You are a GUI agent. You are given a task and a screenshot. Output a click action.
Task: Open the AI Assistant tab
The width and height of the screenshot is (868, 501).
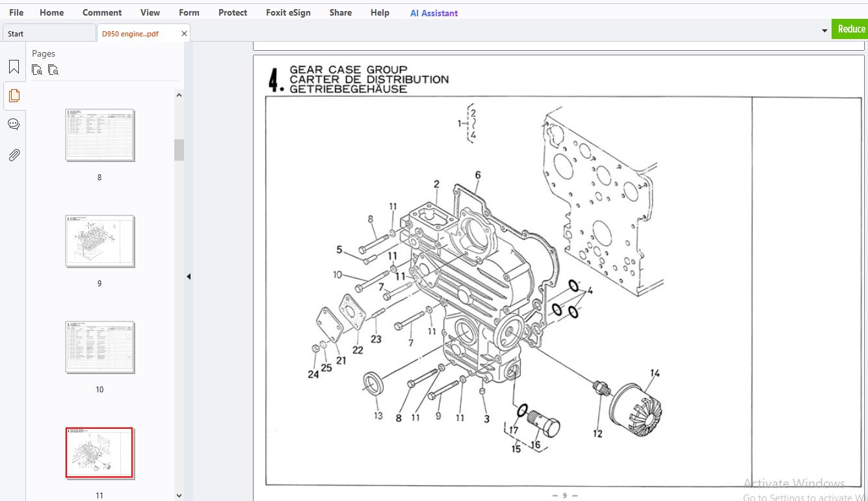[x=434, y=13]
